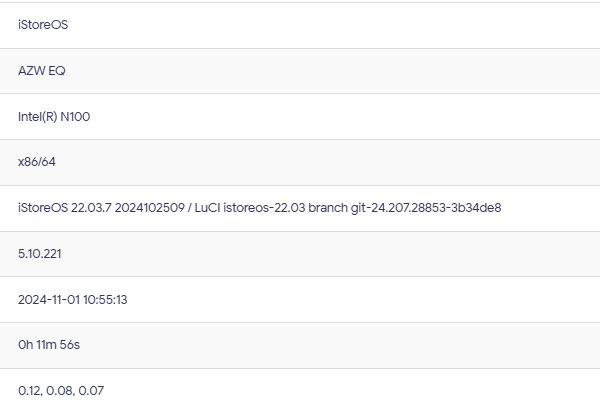Screen dimensions: 600x404
Task: Click the 0.07 load average value
Action: 90,390
